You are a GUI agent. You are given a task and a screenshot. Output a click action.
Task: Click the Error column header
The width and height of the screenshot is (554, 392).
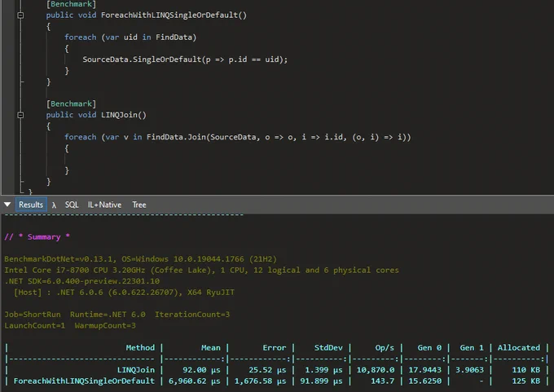(x=275, y=348)
